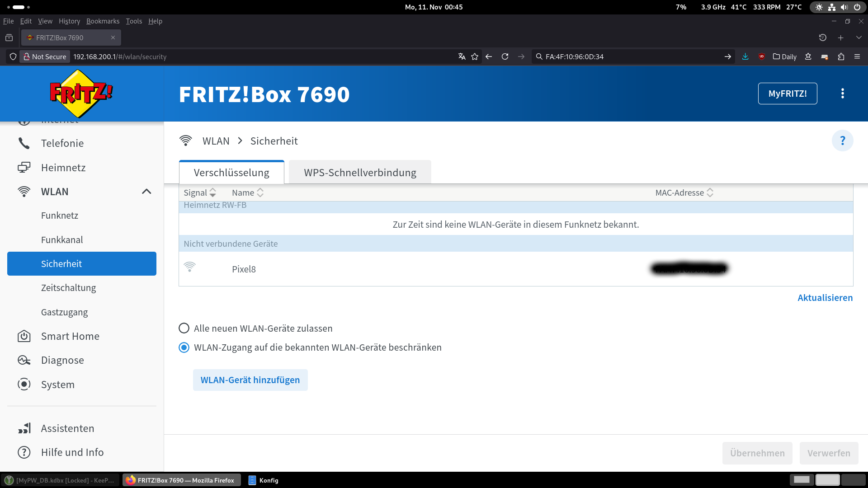Open the downloads icon
The height and width of the screenshot is (488, 868).
point(745,56)
